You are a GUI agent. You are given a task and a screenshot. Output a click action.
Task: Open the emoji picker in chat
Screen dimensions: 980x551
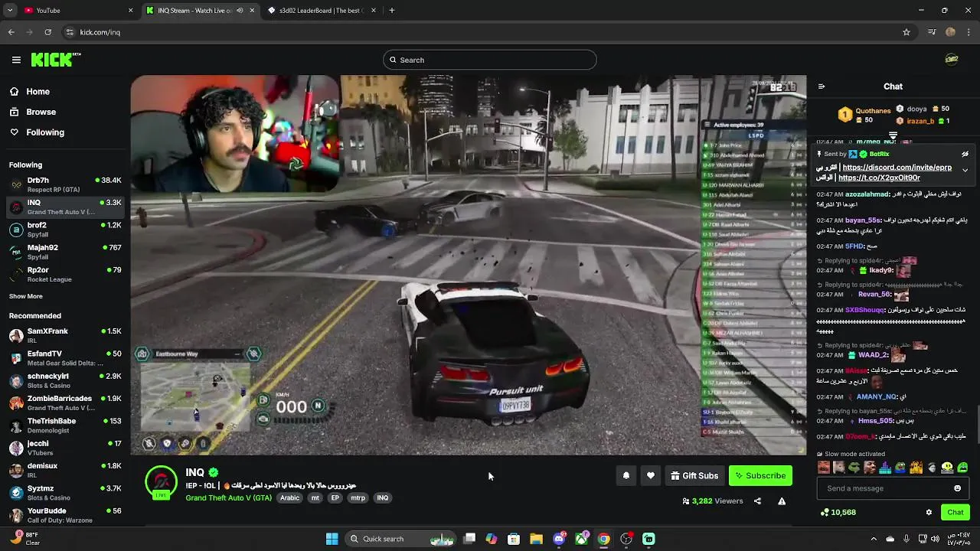957,488
